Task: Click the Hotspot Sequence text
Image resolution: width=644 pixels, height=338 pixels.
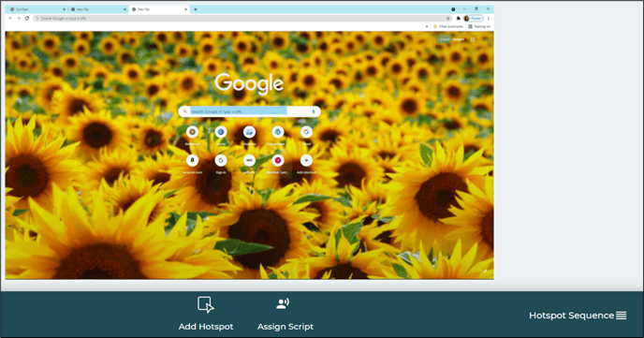Action: click(x=571, y=316)
